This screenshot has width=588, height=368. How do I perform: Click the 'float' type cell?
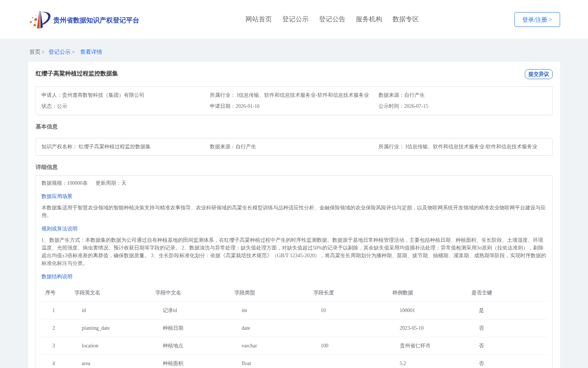[x=246, y=363]
